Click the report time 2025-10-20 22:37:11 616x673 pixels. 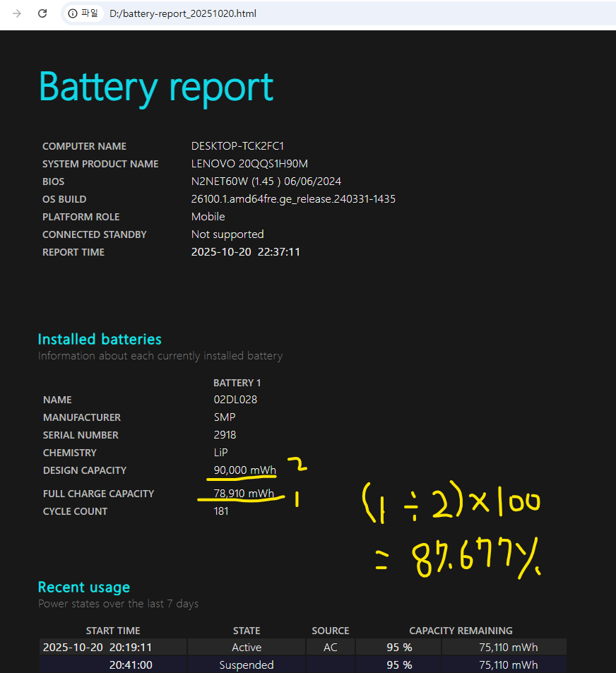[245, 252]
